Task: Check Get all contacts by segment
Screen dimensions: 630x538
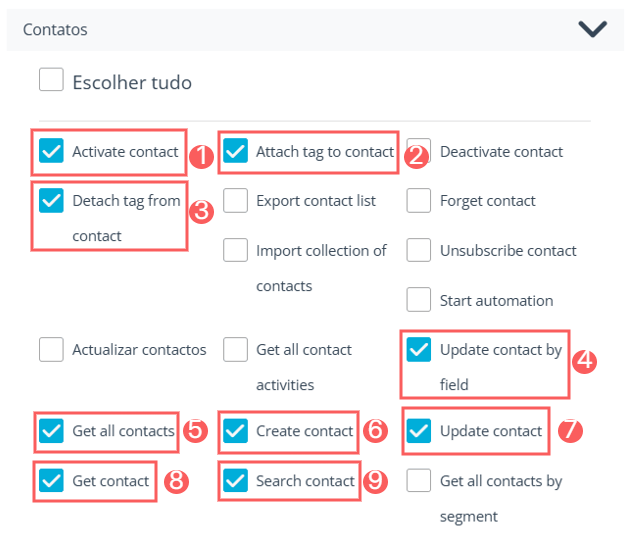Action: click(420, 481)
